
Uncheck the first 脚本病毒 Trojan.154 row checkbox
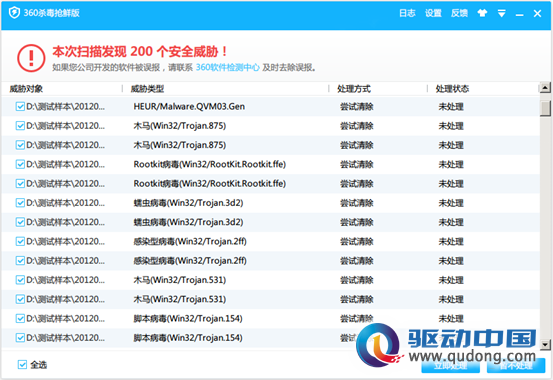point(20,318)
